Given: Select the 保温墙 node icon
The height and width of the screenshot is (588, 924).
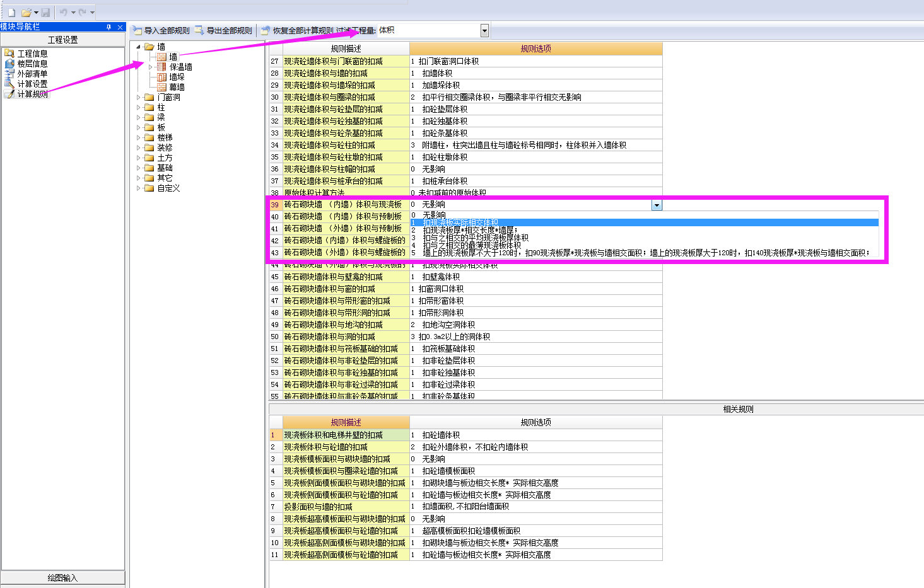Looking at the screenshot, I should 162,67.
